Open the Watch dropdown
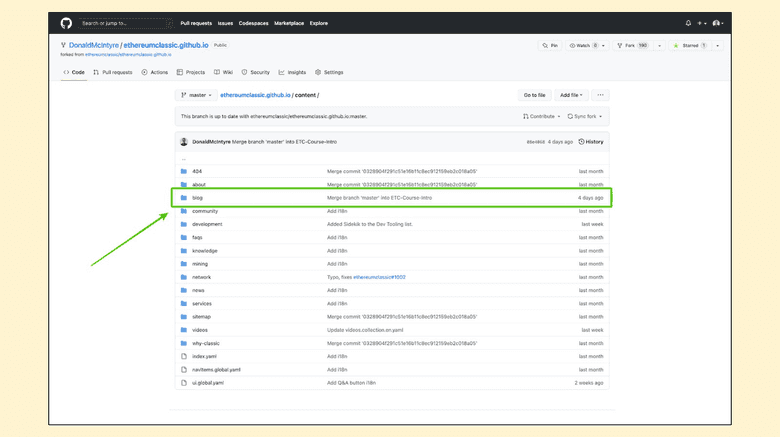 (584, 46)
